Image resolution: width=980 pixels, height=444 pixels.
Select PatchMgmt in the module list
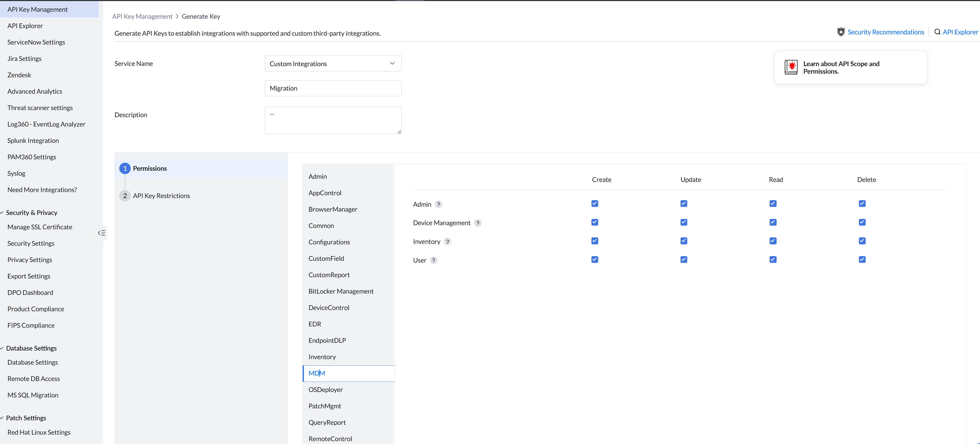pos(324,406)
